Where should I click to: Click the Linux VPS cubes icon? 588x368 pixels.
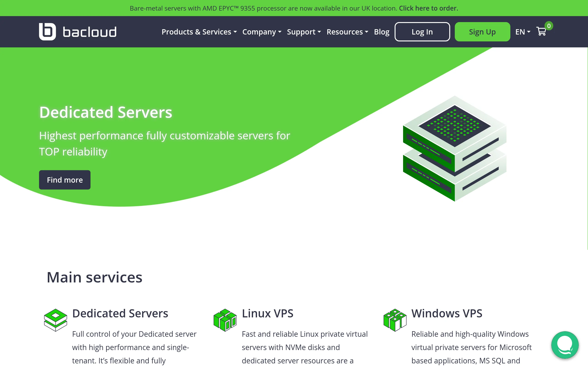pyautogui.click(x=225, y=320)
